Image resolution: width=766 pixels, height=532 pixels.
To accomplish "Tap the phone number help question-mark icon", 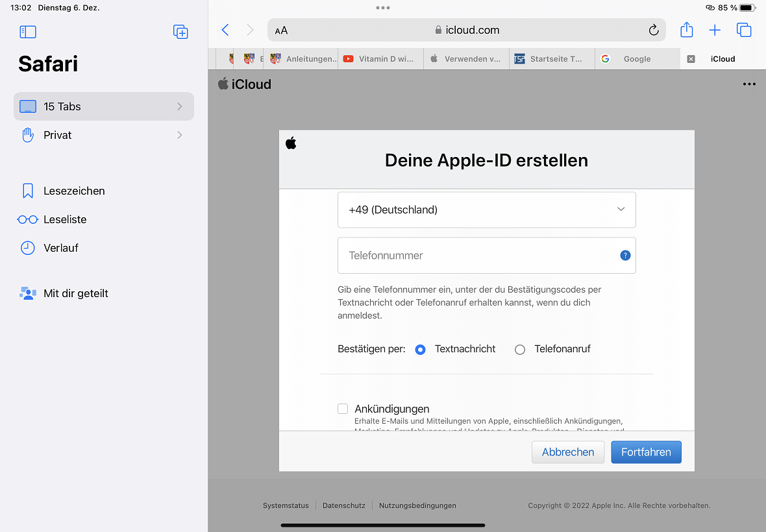I will click(x=625, y=255).
